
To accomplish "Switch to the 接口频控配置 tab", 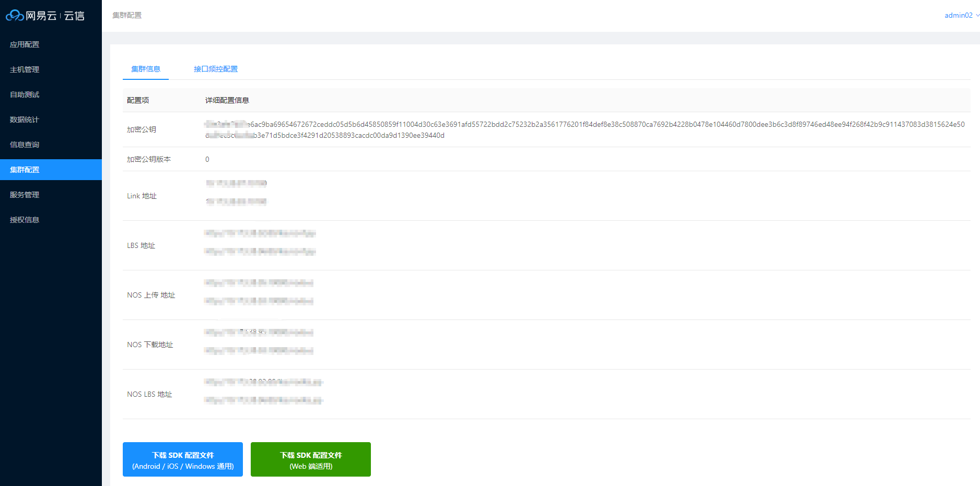I will tap(216, 69).
